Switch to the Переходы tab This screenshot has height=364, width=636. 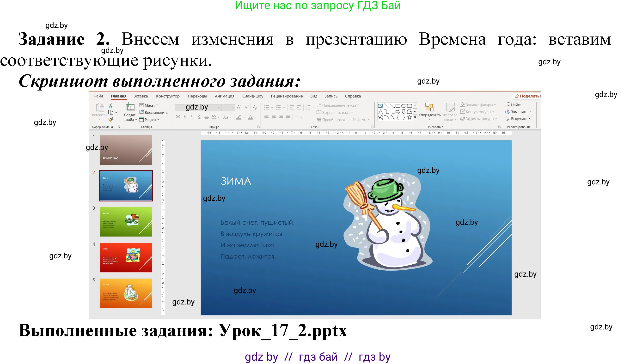point(197,96)
